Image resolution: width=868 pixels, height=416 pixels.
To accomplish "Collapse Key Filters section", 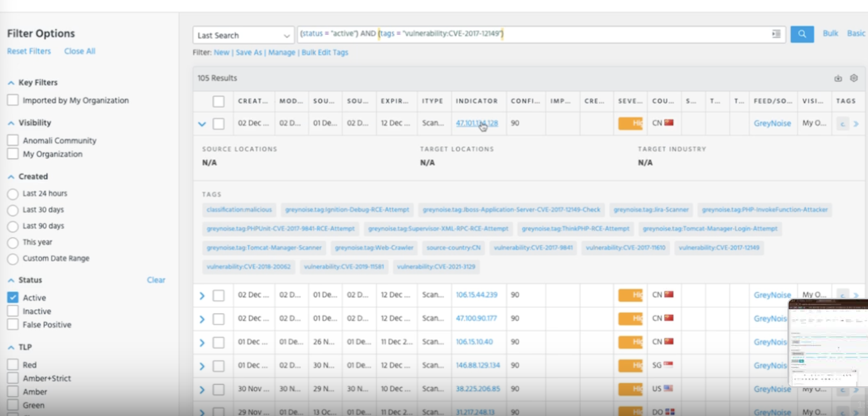I will click(11, 83).
